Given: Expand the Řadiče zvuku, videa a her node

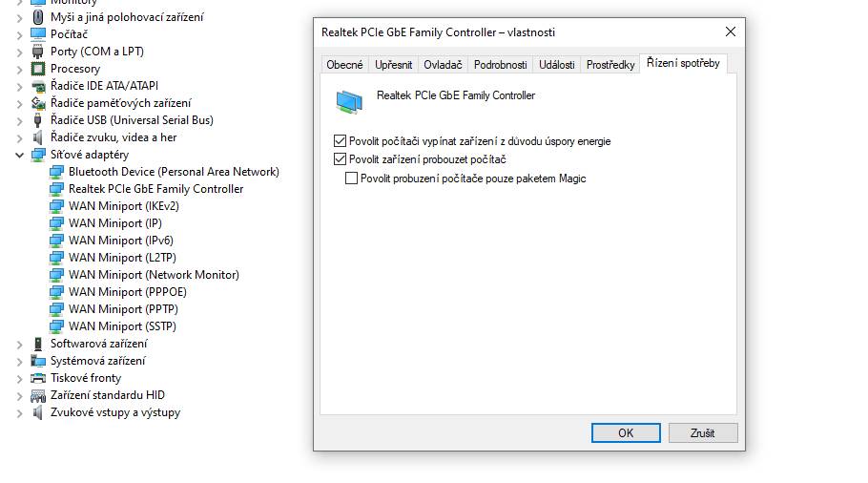Looking at the screenshot, I should [19, 137].
